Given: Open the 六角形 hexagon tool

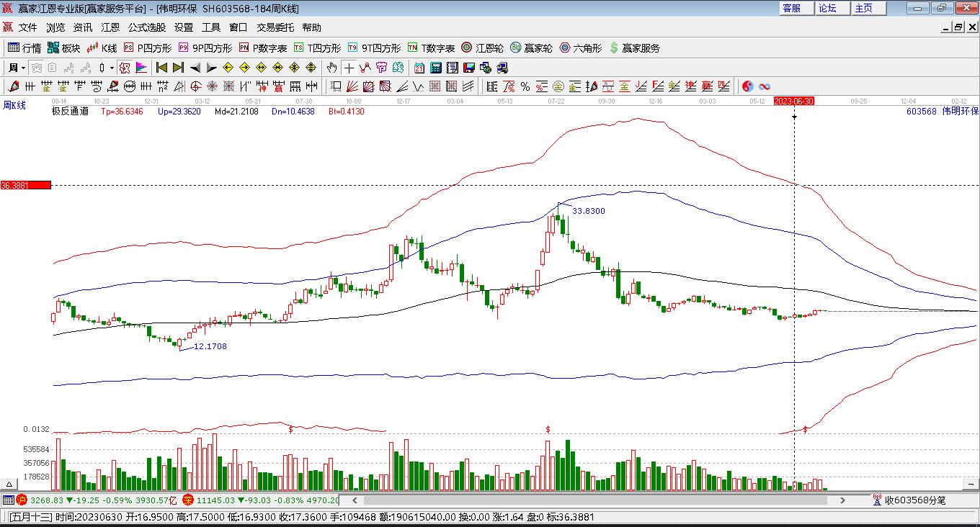Looking at the screenshot, I should [x=581, y=48].
